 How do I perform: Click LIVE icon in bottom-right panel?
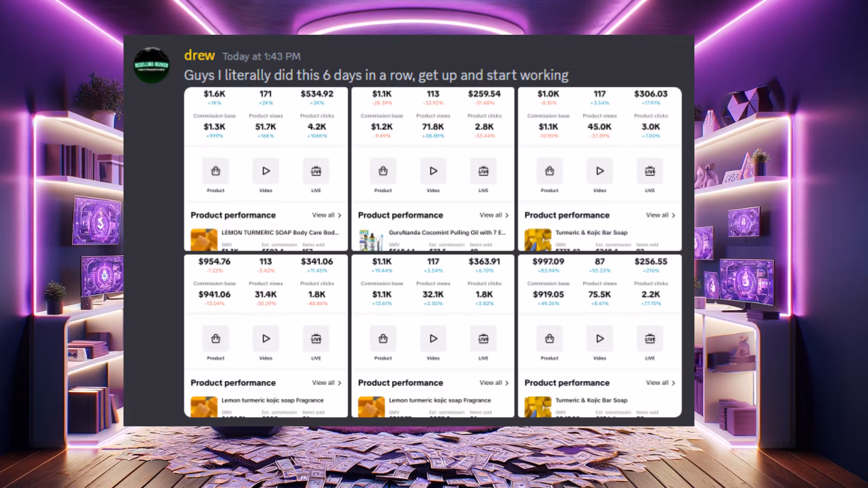[x=650, y=339]
